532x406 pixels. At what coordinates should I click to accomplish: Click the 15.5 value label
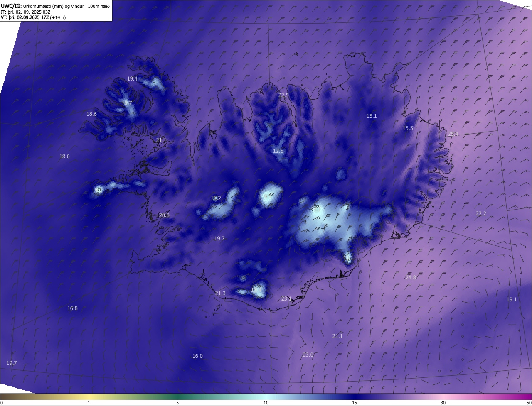point(408,128)
